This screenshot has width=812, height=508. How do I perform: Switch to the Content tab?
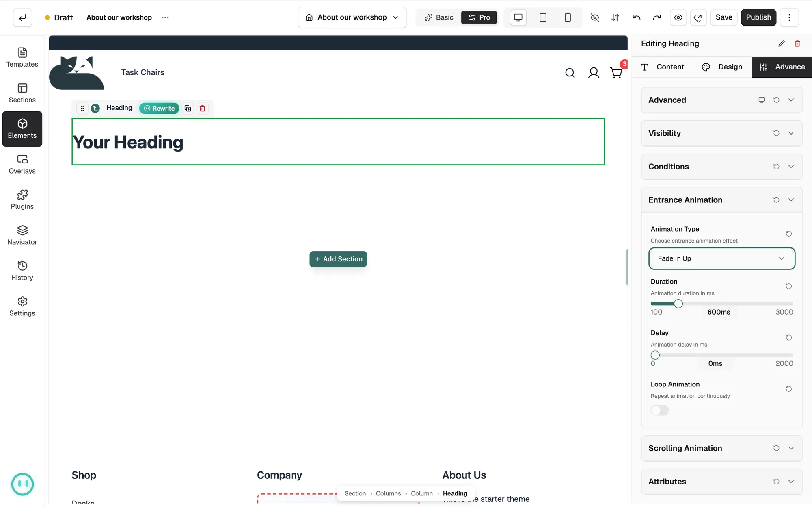coord(662,67)
